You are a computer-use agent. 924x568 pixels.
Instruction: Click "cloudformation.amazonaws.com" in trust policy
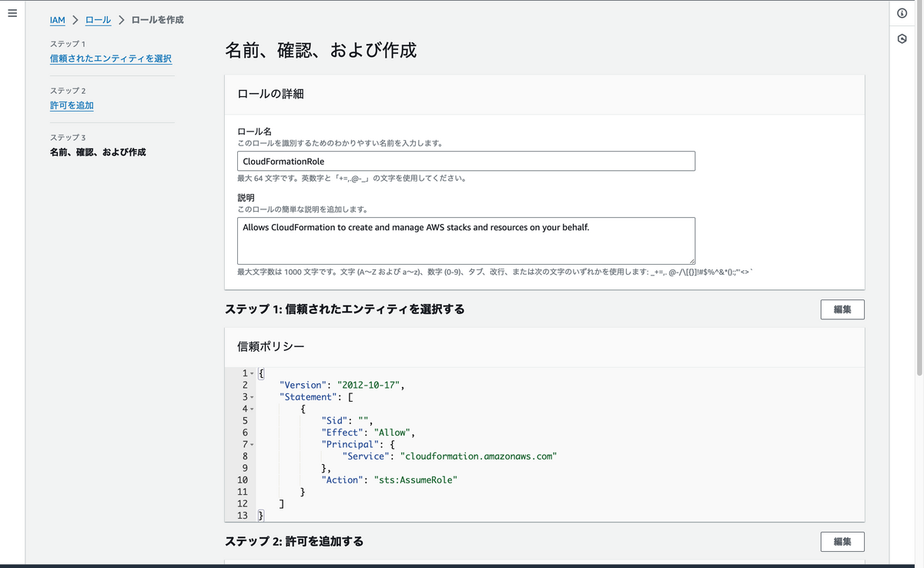point(478,456)
